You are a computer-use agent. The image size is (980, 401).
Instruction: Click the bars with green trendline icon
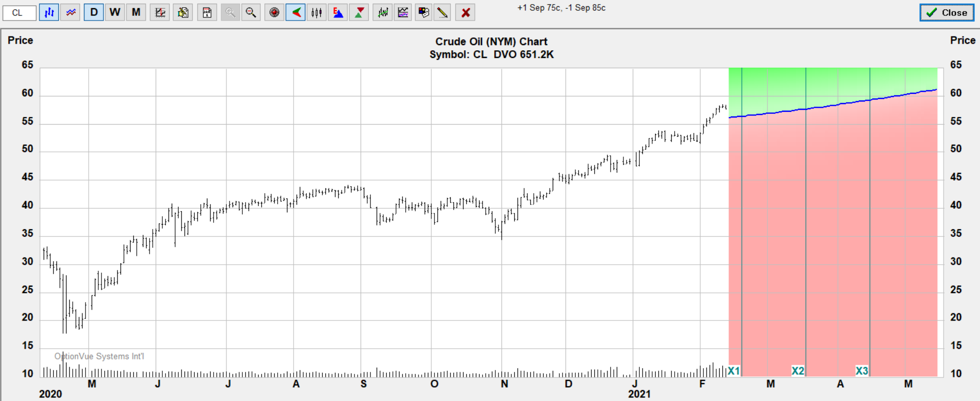[383, 12]
